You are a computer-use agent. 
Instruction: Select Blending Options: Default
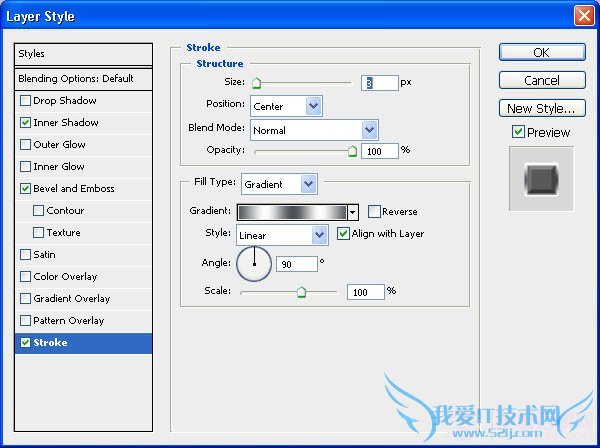(85, 79)
